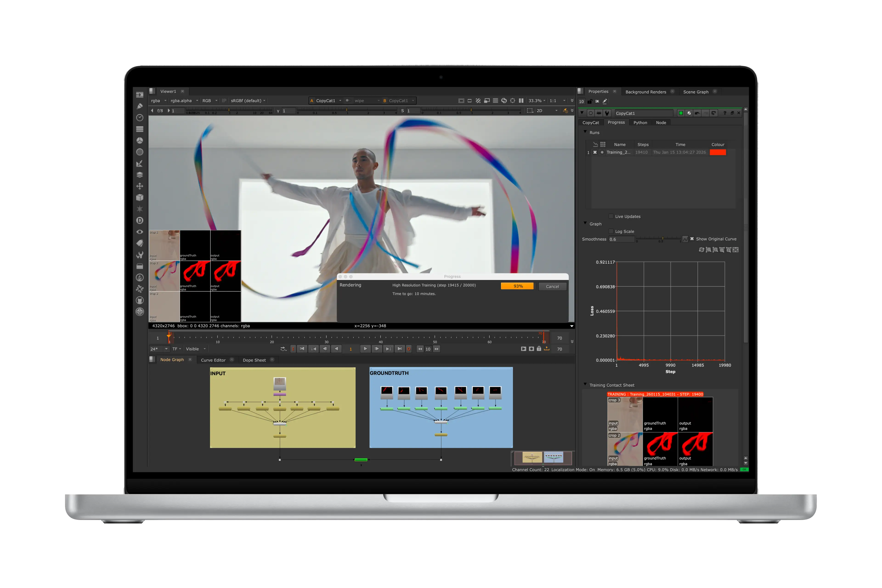Select the Transform move icon in toolbar

click(139, 186)
